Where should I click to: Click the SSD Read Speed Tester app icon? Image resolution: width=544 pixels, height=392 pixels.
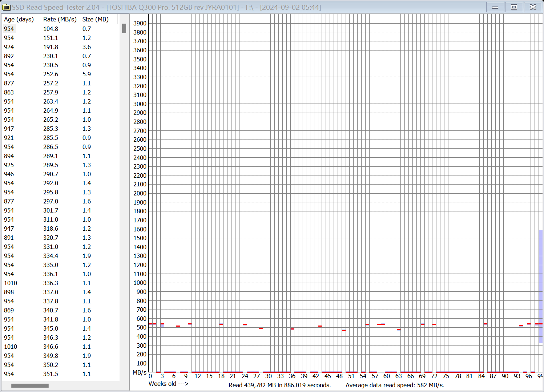tap(7, 7)
